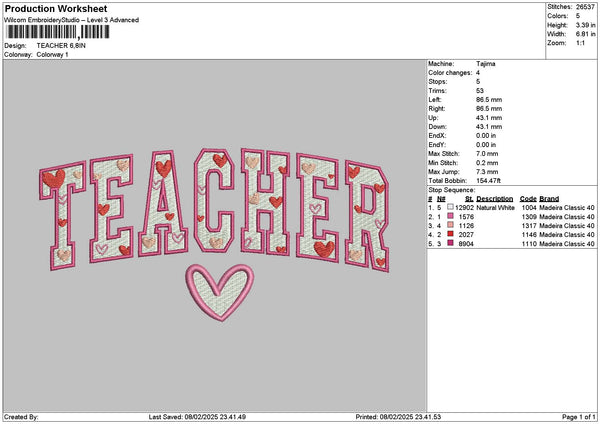Click thread code '1146'
Viewport: 600px width, 424px height.
529,235
